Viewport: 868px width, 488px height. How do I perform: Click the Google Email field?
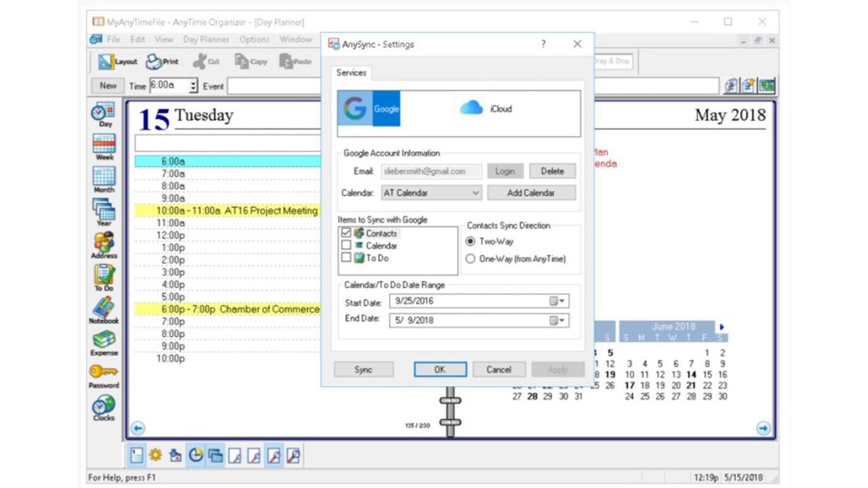[431, 171]
